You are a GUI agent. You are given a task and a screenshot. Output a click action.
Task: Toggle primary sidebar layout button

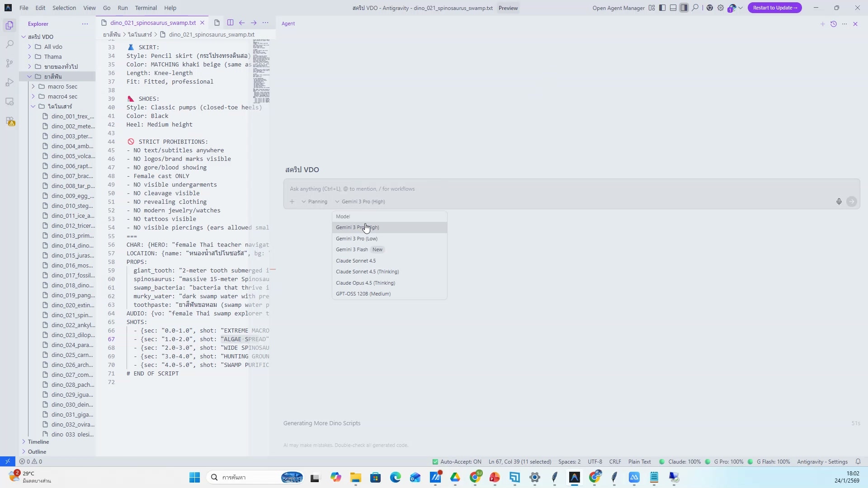[x=662, y=8]
